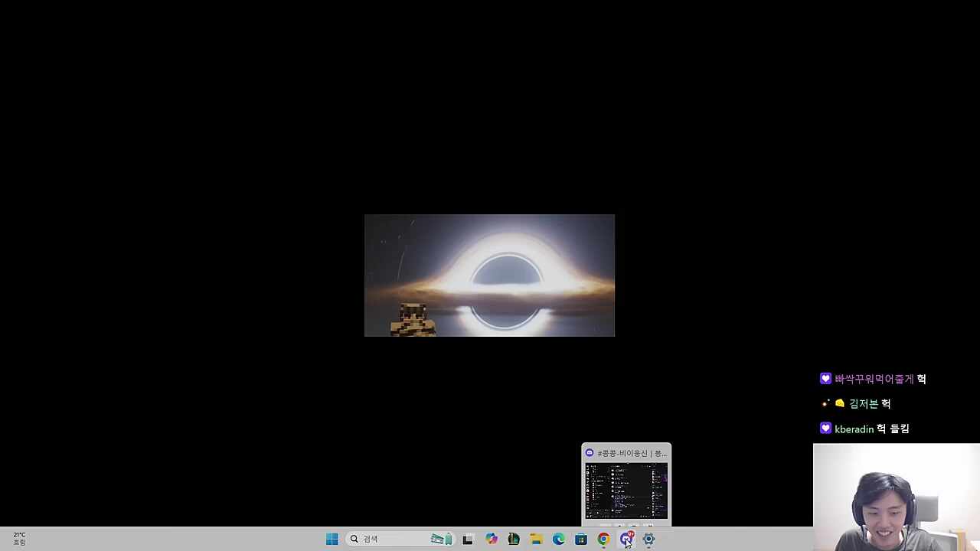The height and width of the screenshot is (551, 980).
Task: Open File Explorer from the taskbar
Action: (536, 539)
